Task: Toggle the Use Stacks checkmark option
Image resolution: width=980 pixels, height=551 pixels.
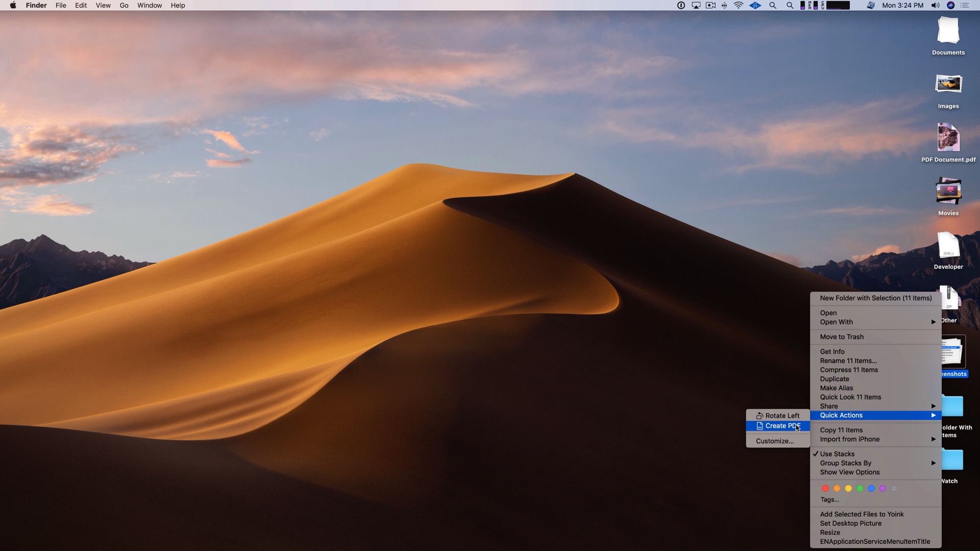Action: (837, 454)
